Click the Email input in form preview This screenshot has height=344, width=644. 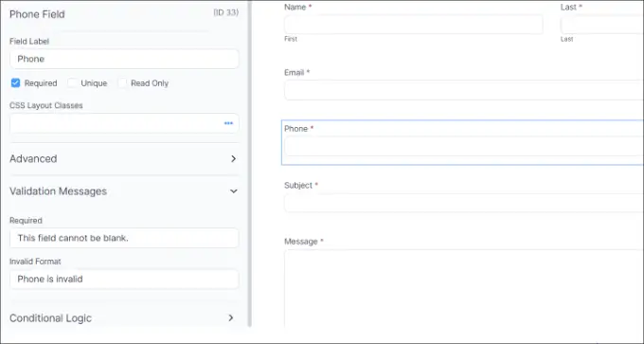coord(464,90)
